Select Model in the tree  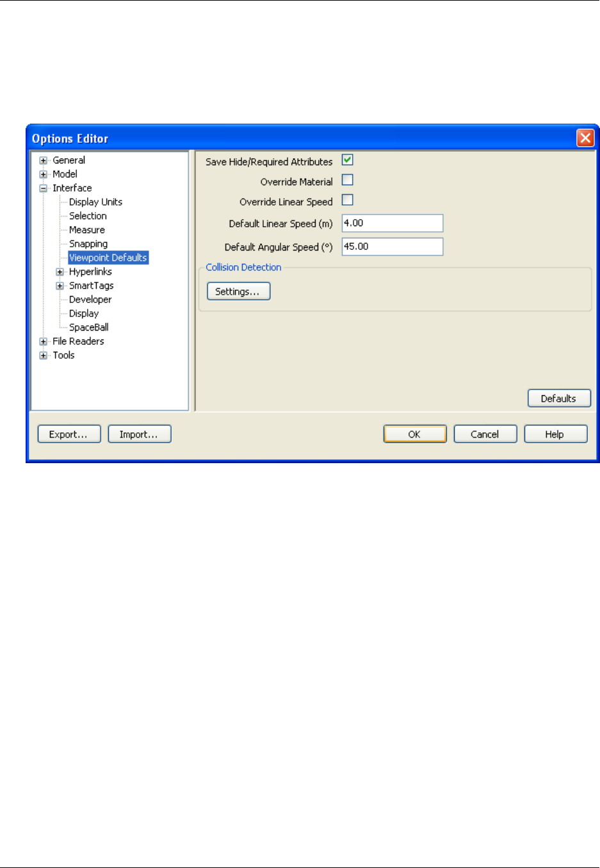tap(65, 174)
